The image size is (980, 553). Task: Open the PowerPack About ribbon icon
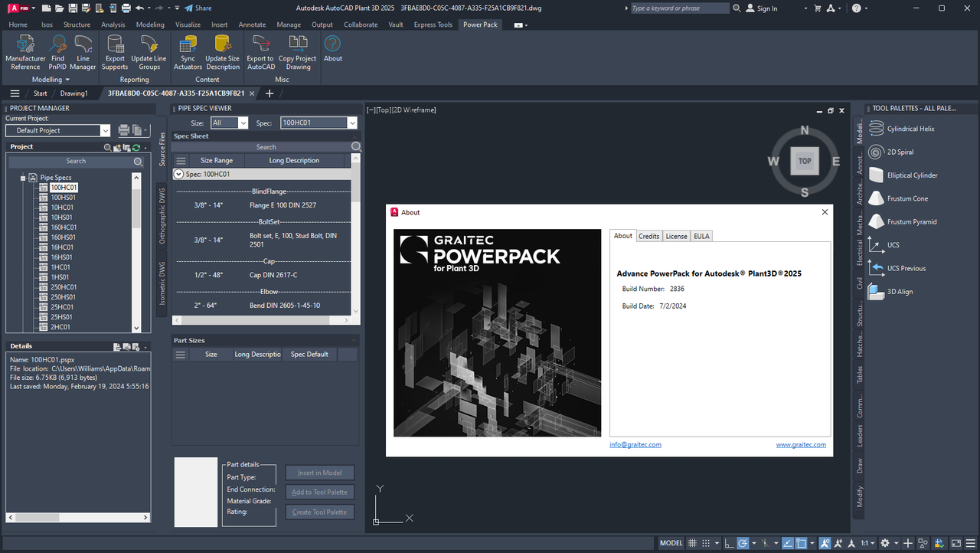[333, 49]
